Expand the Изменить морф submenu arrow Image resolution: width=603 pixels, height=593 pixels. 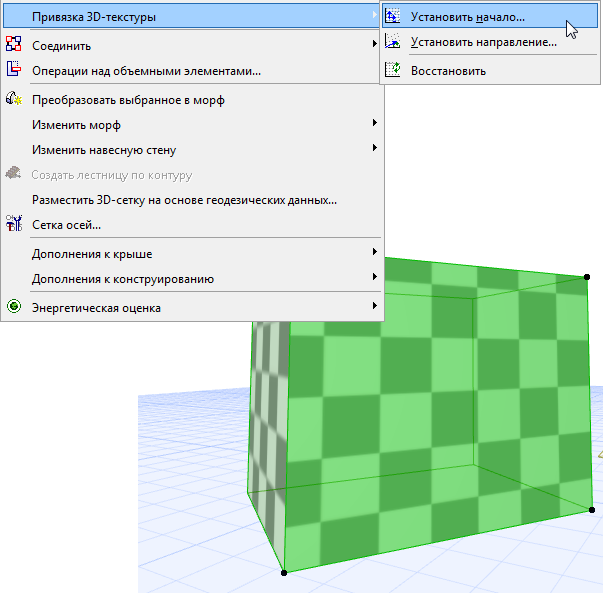pyautogui.click(x=374, y=123)
